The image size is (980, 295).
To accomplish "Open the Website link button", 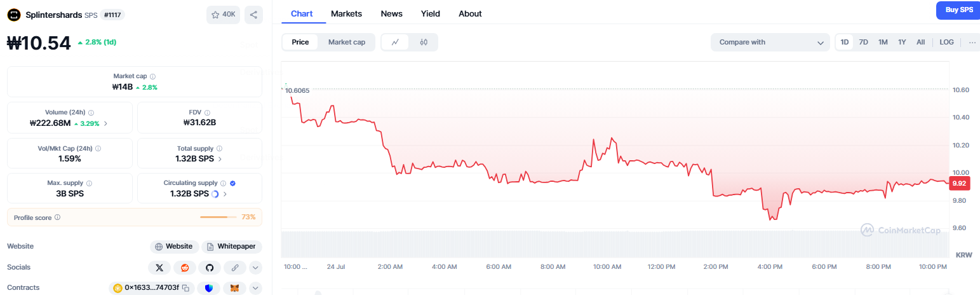I will point(175,247).
